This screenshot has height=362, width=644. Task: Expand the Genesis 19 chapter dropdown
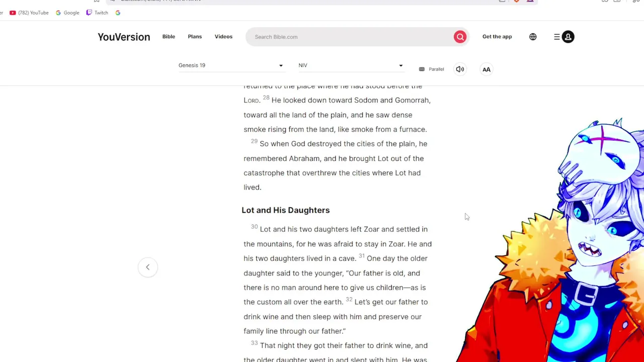pos(231,65)
